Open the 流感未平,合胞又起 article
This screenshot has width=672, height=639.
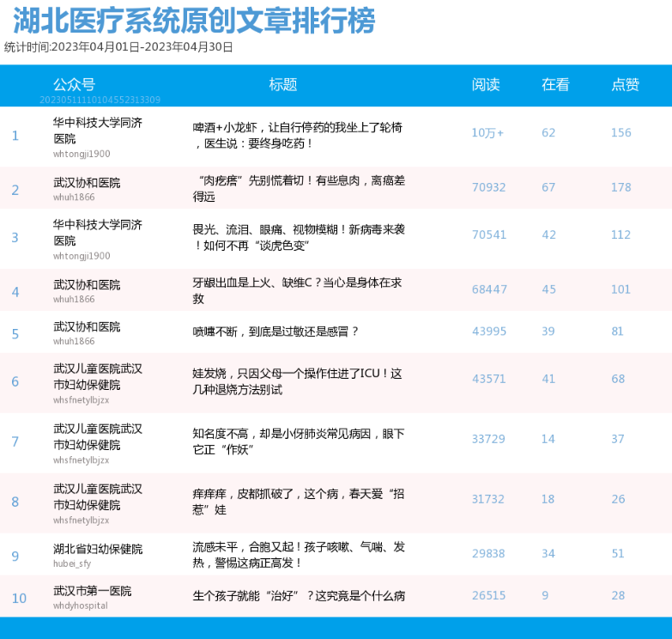pos(298,554)
